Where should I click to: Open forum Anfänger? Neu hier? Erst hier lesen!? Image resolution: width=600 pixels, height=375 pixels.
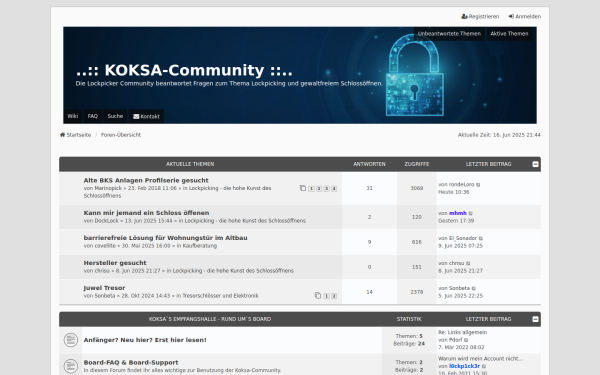[x=145, y=340]
